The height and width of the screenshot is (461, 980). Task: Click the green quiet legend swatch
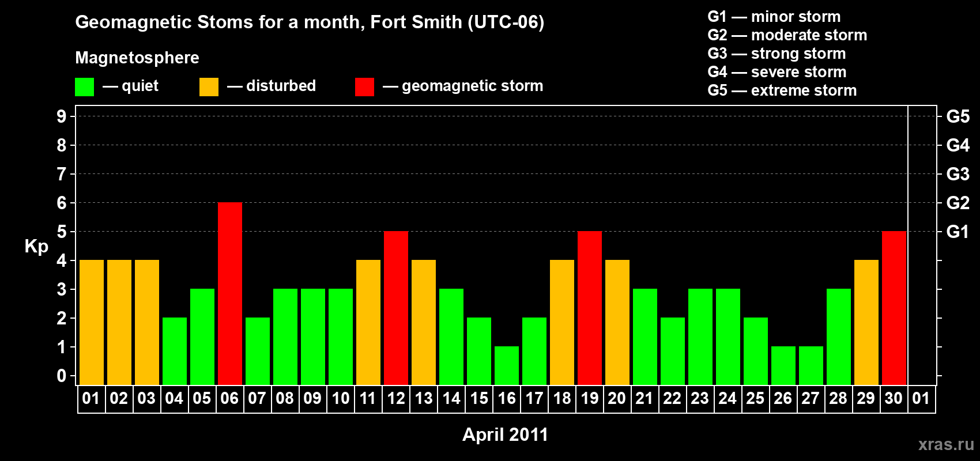coord(84,87)
